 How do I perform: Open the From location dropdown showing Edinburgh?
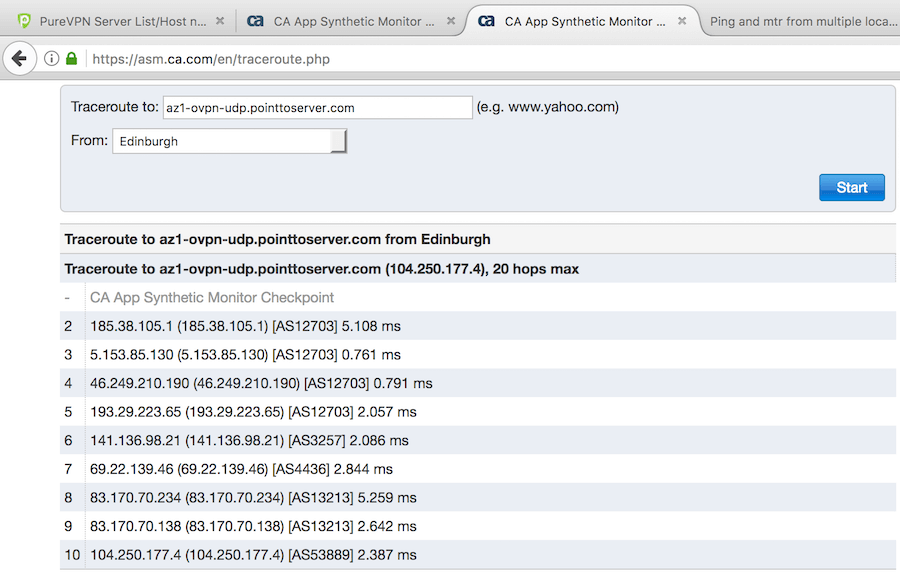[230, 141]
